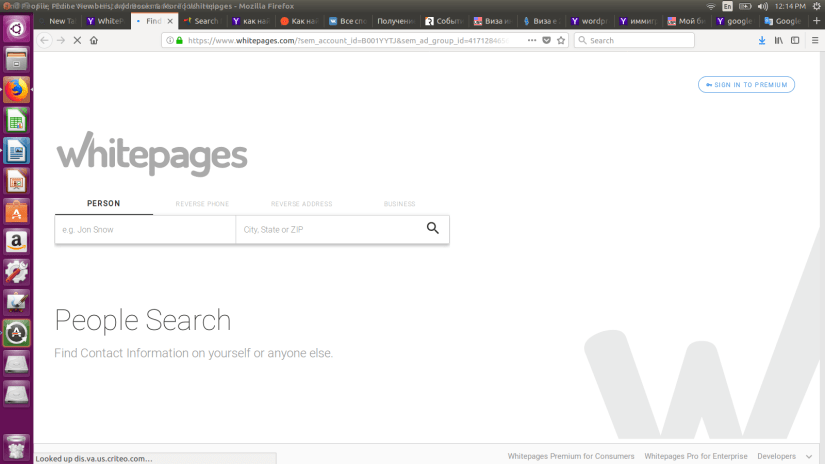Viewport: 825px width, 464px height.
Task: Switch to the Все сп browser tab
Action: pos(348,21)
